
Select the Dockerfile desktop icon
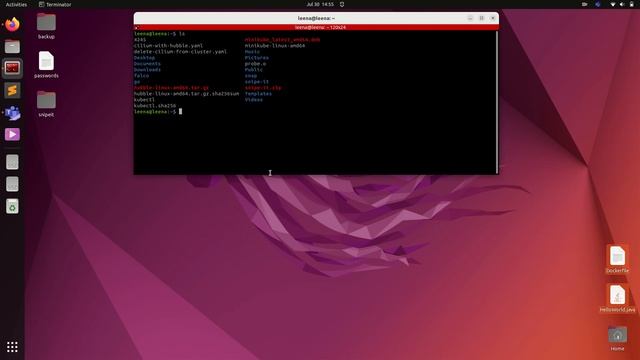pos(617,260)
